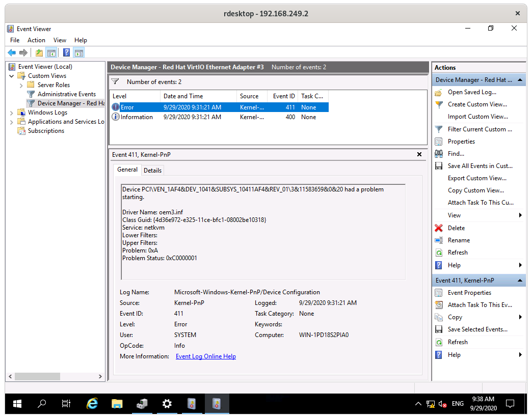Click the back navigation arrow
The image size is (532, 419).
pyautogui.click(x=12, y=52)
